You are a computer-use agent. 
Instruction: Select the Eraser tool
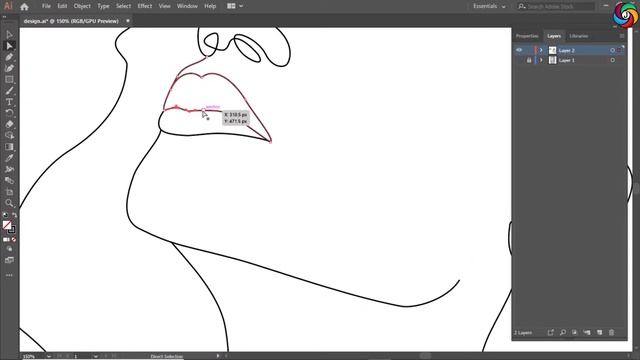tap(9, 124)
